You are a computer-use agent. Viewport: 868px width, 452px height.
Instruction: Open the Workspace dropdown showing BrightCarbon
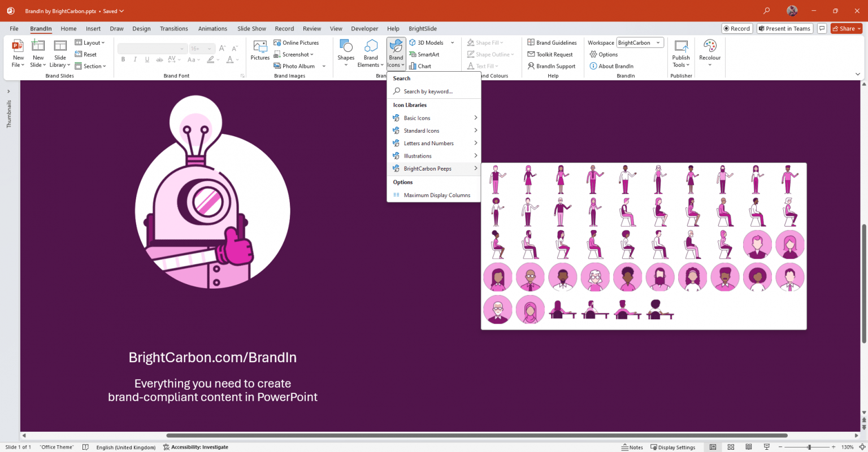tap(639, 42)
